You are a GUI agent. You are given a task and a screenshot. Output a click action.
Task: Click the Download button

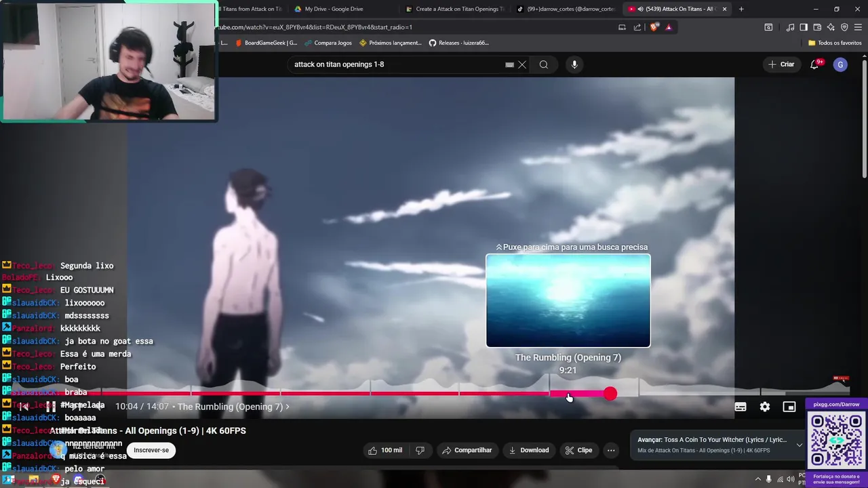click(528, 450)
